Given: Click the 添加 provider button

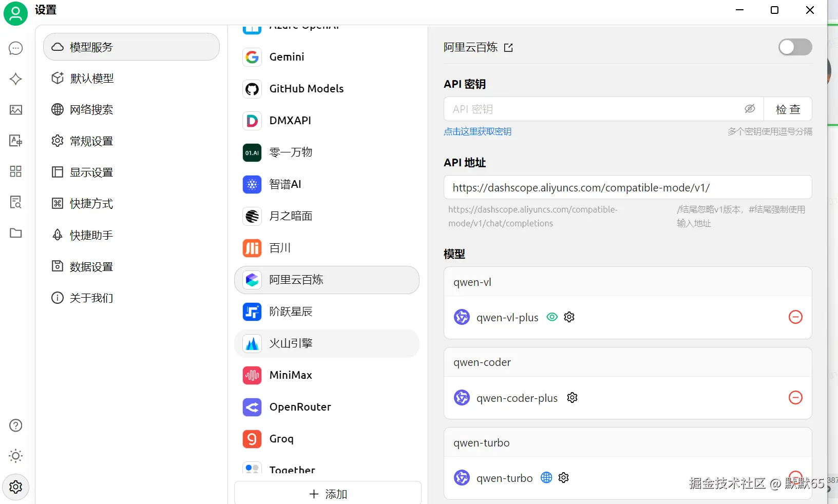Looking at the screenshot, I should 328,493.
